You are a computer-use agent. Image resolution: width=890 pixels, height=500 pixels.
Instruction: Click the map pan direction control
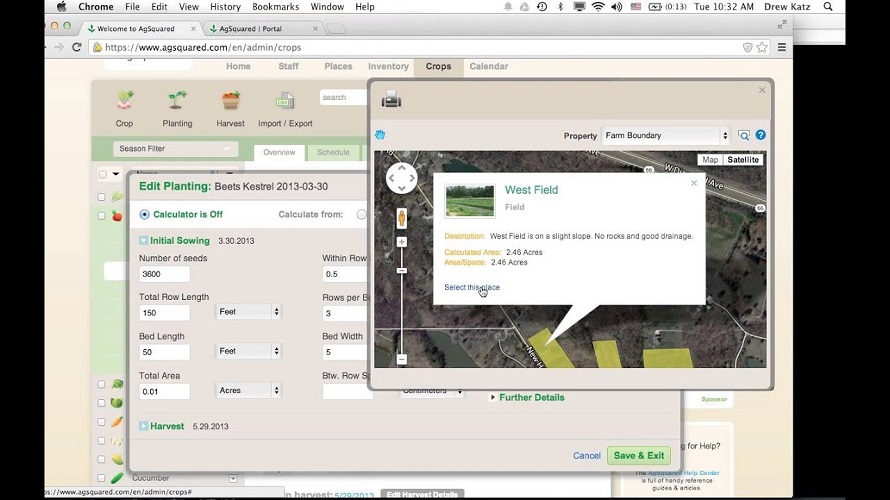(x=401, y=178)
